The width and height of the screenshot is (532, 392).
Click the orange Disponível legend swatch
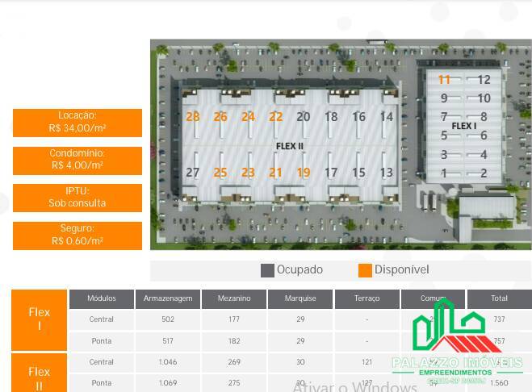pos(365,270)
